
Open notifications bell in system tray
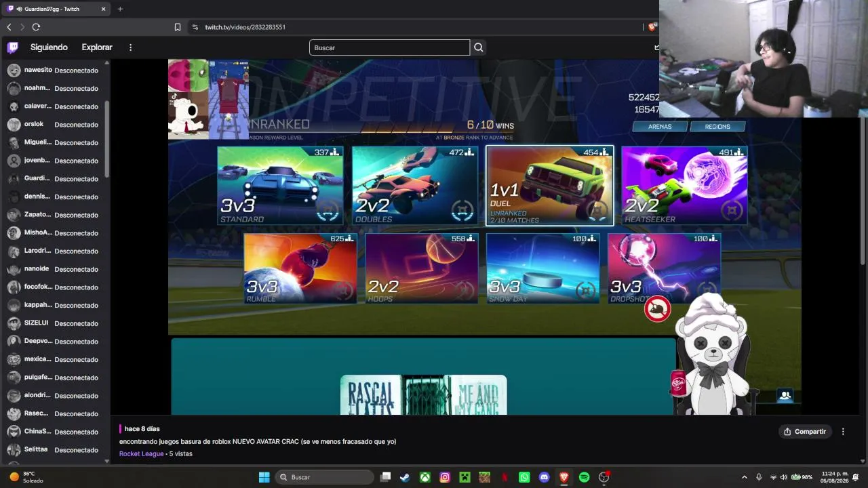pyautogui.click(x=856, y=477)
